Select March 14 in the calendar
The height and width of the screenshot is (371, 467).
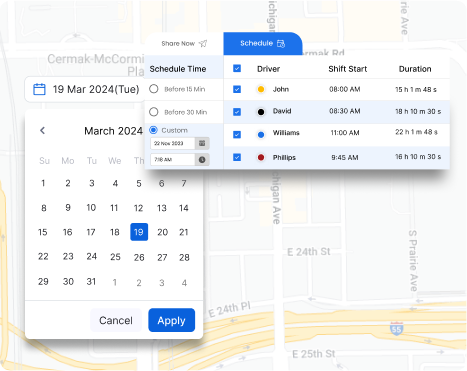pyautogui.click(x=184, y=208)
